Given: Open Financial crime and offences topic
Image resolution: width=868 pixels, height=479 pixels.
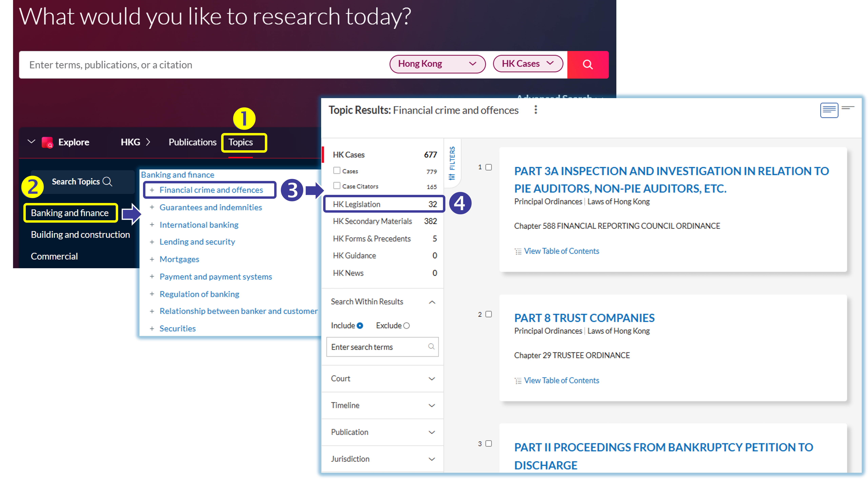Looking at the screenshot, I should pyautogui.click(x=211, y=190).
